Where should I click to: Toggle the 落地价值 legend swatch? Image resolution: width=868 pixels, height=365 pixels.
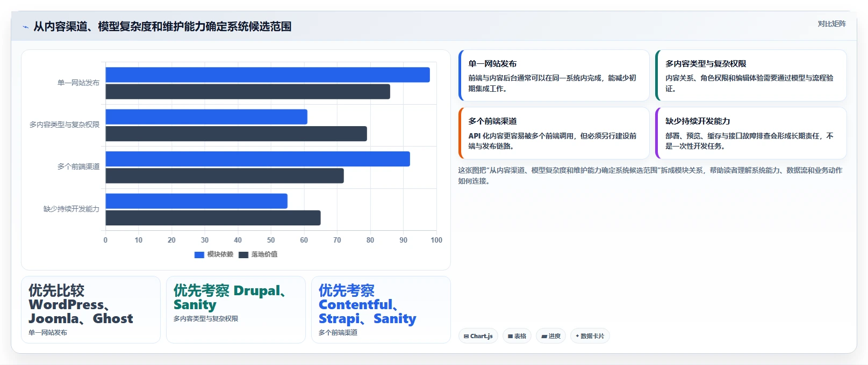click(243, 254)
